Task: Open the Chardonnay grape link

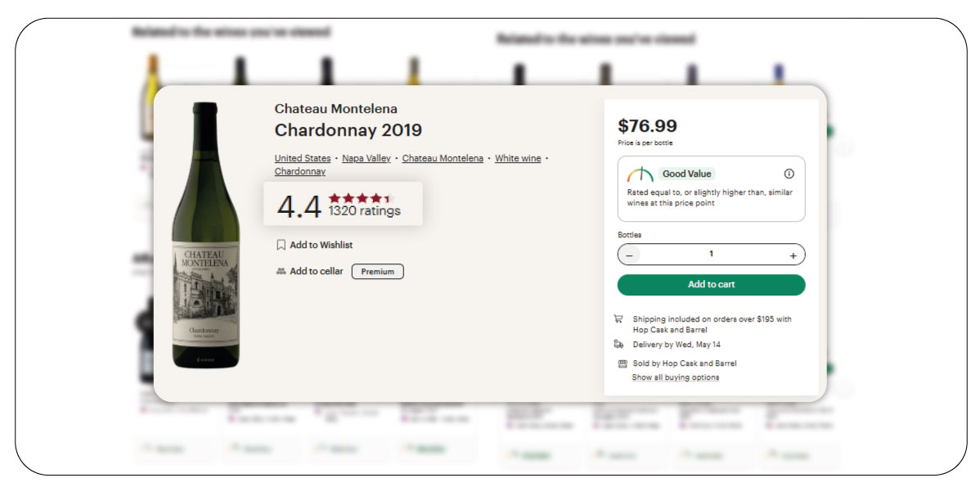Action: point(300,171)
